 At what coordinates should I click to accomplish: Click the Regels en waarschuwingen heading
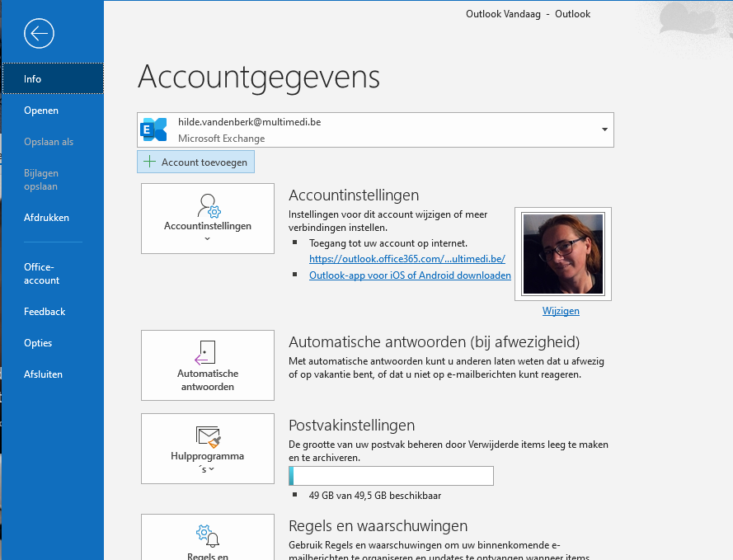point(378,526)
